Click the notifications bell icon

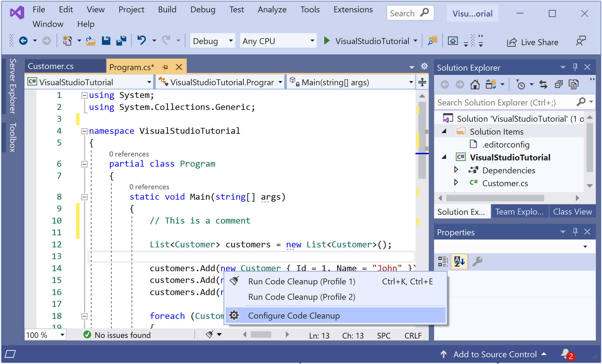565,354
